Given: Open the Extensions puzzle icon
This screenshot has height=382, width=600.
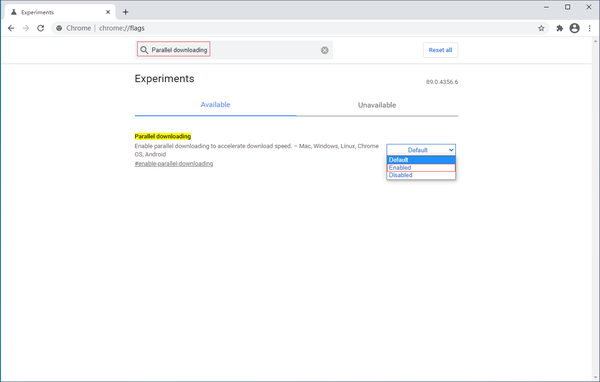Looking at the screenshot, I should [559, 28].
